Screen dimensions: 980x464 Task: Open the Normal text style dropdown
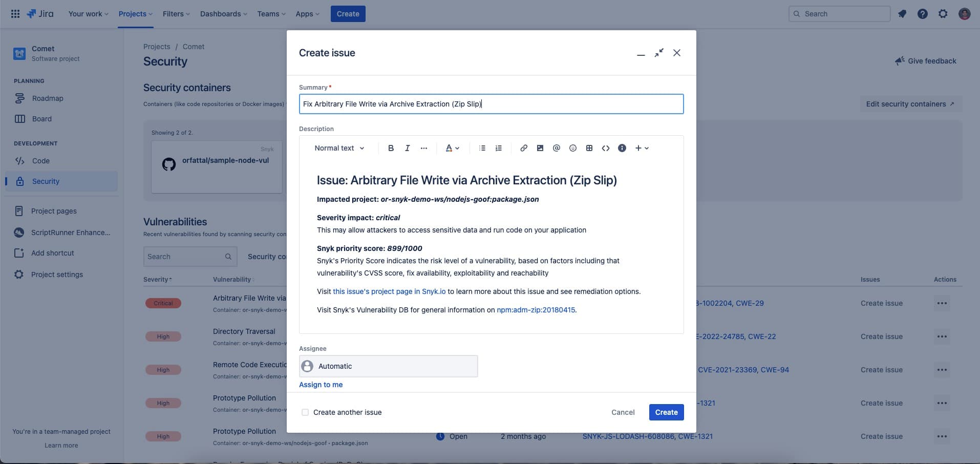point(339,148)
